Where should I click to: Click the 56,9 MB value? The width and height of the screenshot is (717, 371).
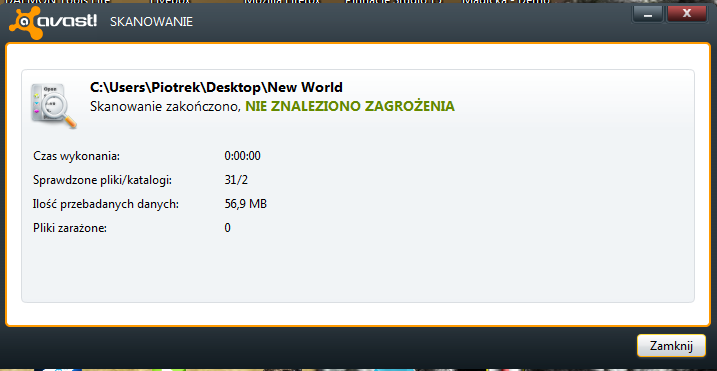[246, 204]
